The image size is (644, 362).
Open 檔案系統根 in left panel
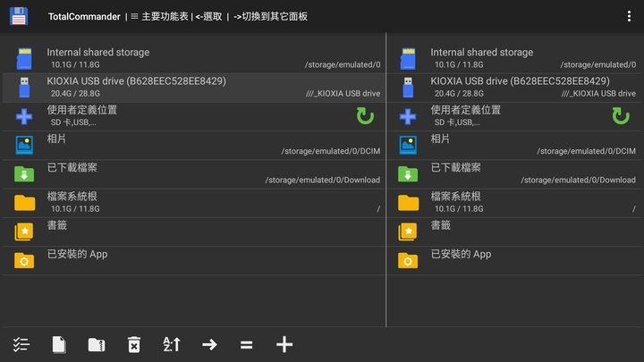[194, 203]
